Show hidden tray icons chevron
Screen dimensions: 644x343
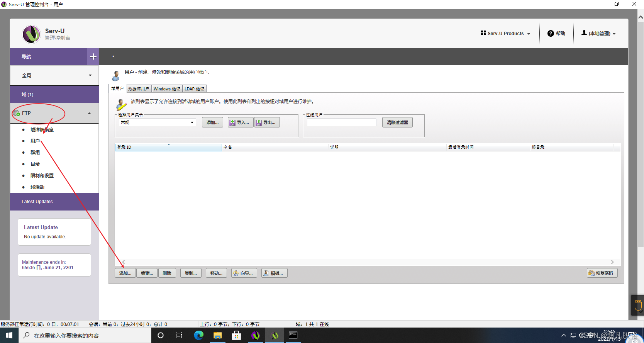click(564, 335)
